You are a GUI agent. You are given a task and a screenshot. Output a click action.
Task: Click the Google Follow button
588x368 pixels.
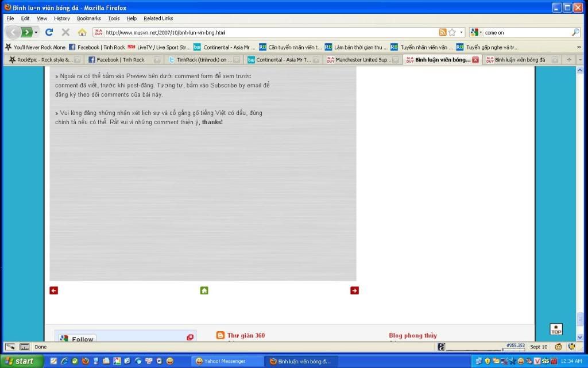point(78,338)
